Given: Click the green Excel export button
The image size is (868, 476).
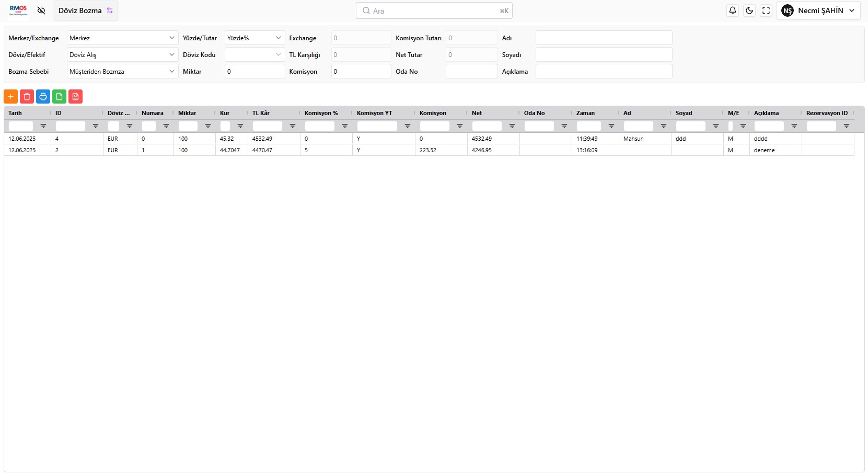Looking at the screenshot, I should tap(59, 97).
